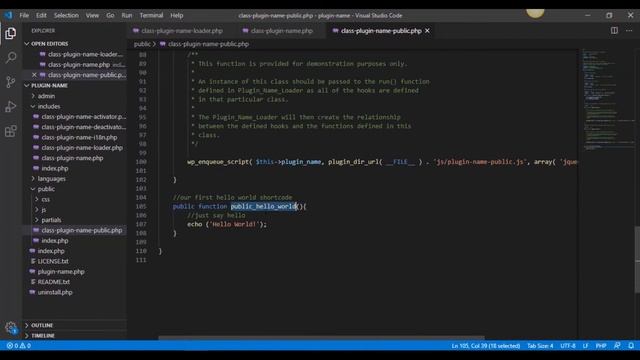Click the horizontal editor scrollbar
The width and height of the screenshot is (640, 360).
point(321,338)
